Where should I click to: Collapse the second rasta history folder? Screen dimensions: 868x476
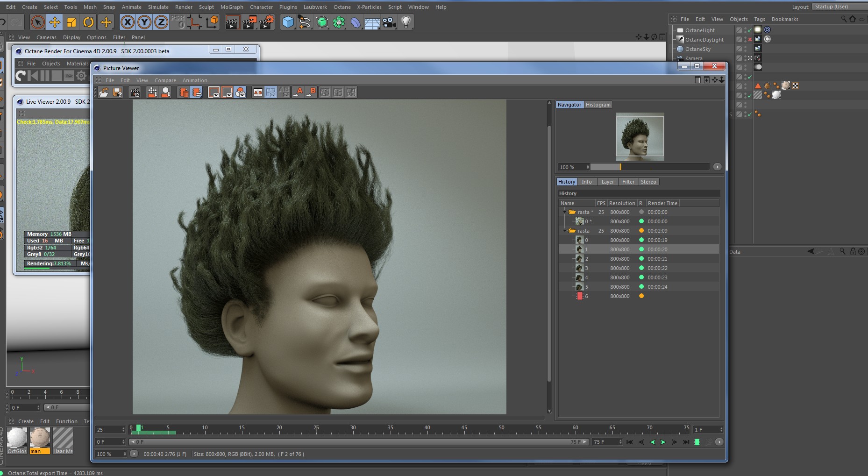(564, 231)
